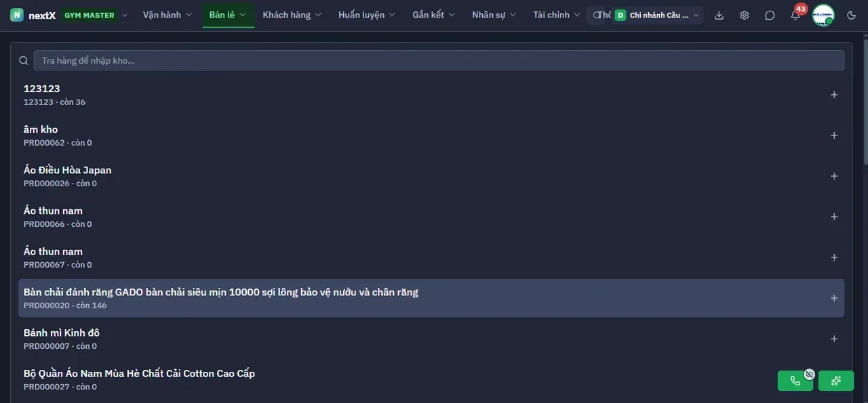Click the PRD00066 product code
868x403 pixels.
pyautogui.click(x=44, y=224)
